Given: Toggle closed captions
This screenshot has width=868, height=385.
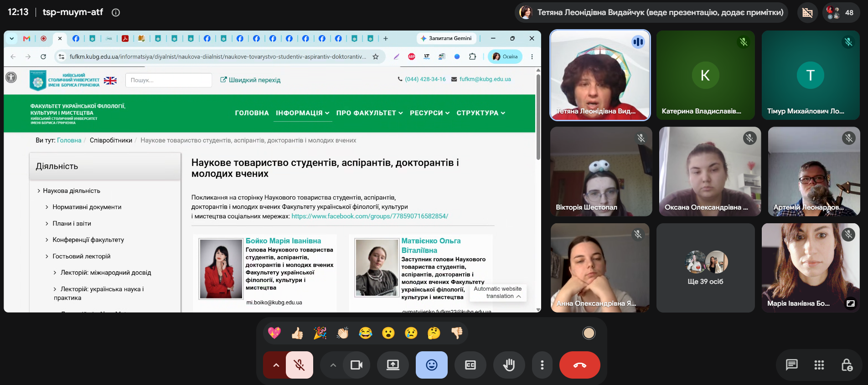Looking at the screenshot, I should 470,365.
